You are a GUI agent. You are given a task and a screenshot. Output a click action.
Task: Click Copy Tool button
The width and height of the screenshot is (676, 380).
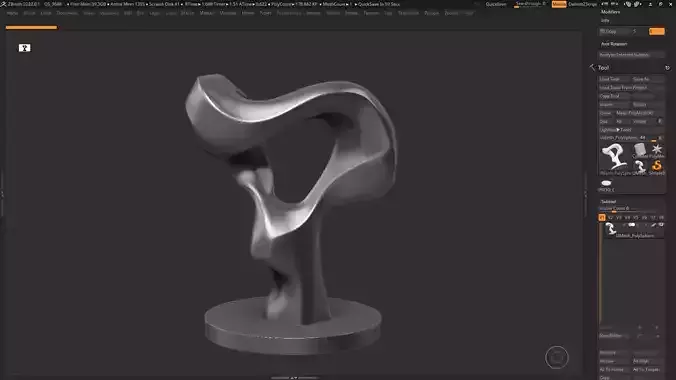click(x=614, y=96)
